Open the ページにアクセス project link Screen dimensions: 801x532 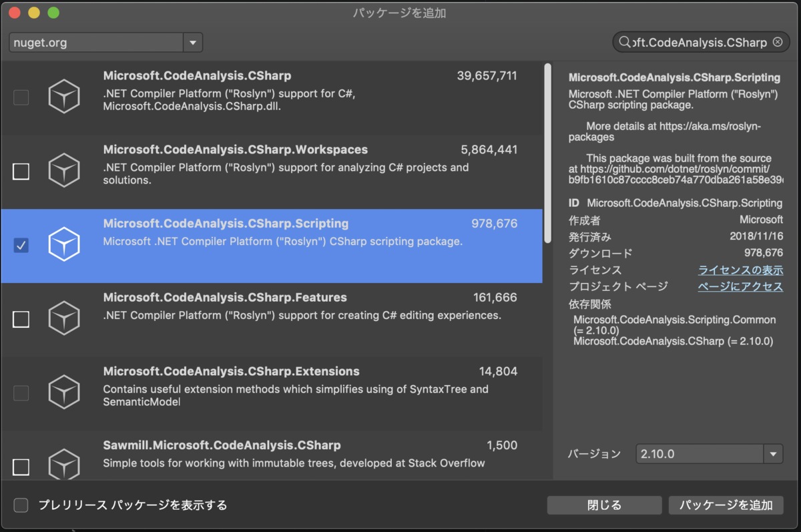740,286
